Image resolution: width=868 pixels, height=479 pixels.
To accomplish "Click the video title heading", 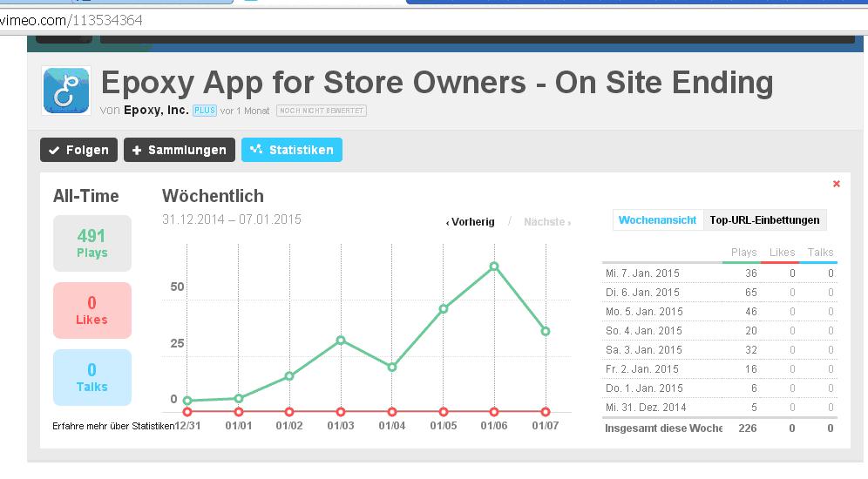I will [437, 83].
